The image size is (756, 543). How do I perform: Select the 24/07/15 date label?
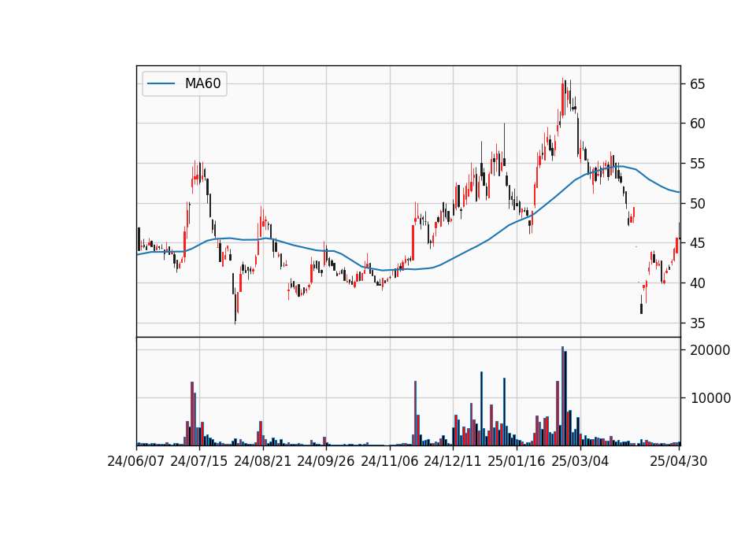(199, 461)
